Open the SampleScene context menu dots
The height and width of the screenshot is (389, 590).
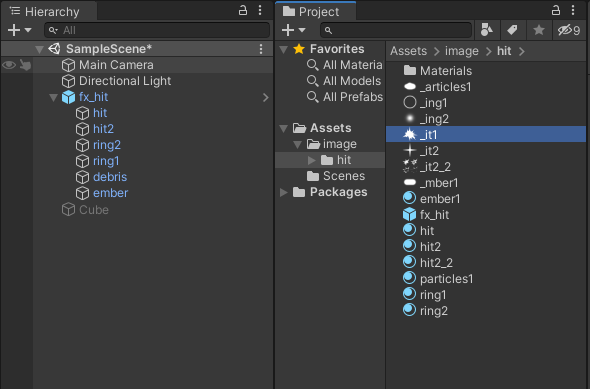(x=261, y=49)
